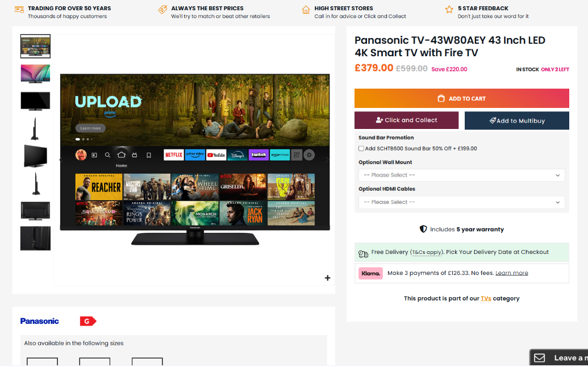
Task: Open the Optional HDMI Cables dropdown
Action: point(462,202)
